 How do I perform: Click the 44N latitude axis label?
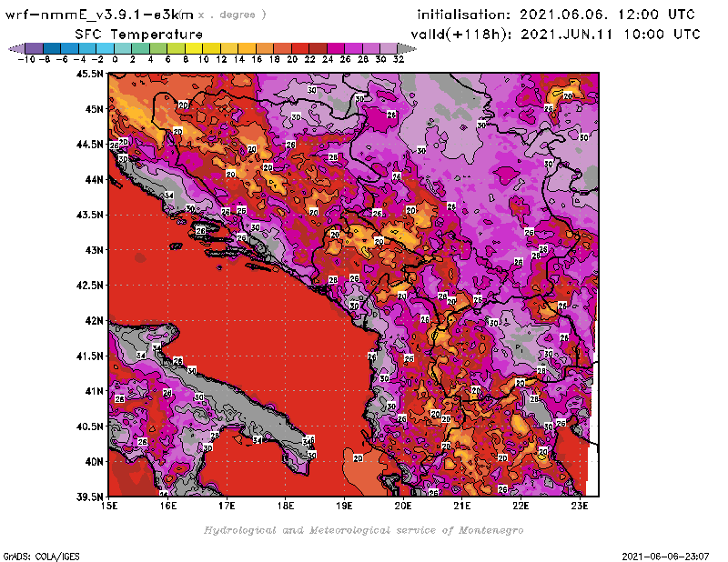click(94, 179)
